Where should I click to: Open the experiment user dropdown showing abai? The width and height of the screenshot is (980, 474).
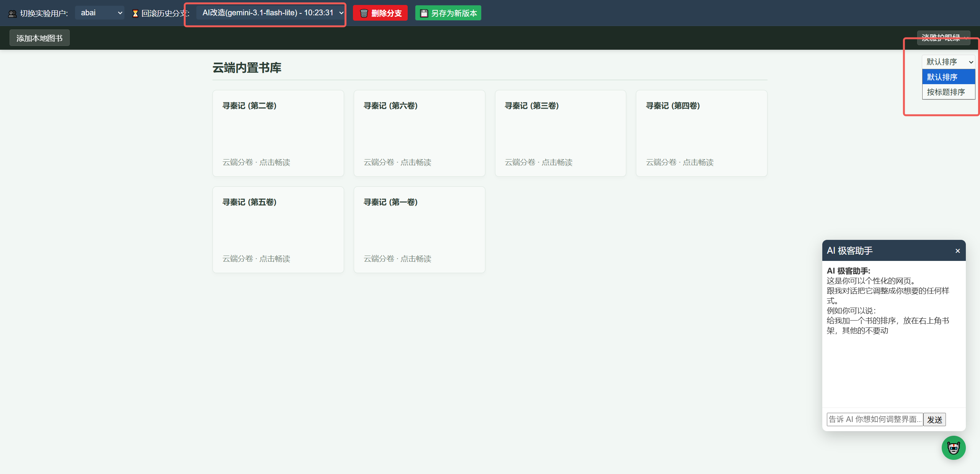tap(100, 13)
